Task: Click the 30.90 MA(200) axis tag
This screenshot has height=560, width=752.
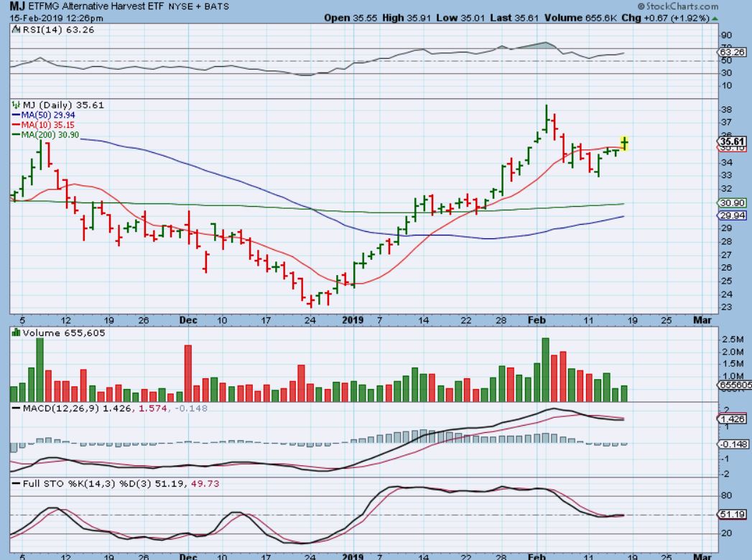Action: click(x=732, y=203)
